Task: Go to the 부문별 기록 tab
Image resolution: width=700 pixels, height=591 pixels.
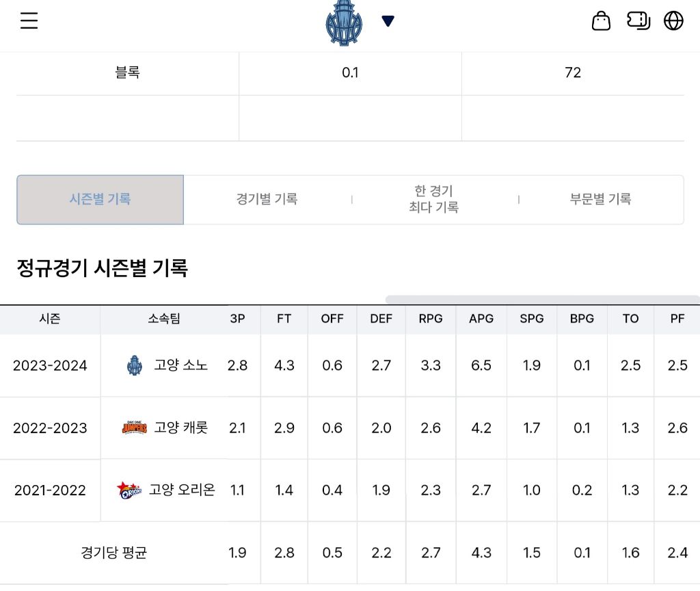Action: click(600, 200)
